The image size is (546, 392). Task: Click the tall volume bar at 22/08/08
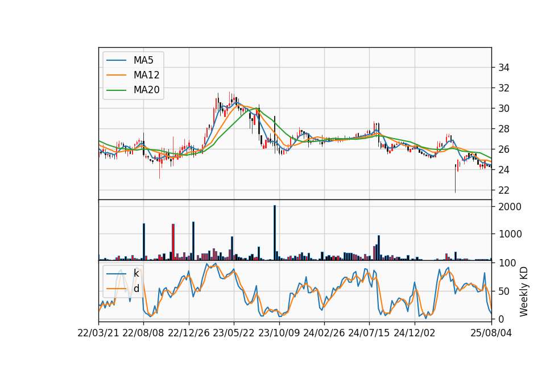point(144,242)
